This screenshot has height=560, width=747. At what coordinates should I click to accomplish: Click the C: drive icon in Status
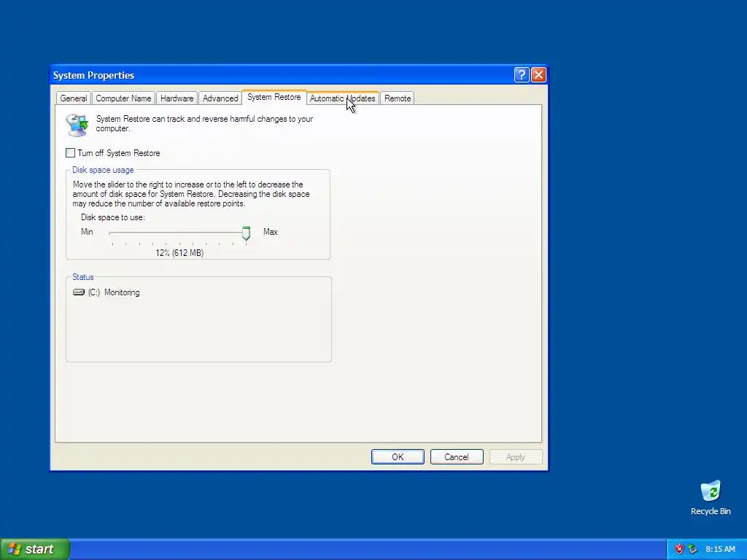point(79,292)
